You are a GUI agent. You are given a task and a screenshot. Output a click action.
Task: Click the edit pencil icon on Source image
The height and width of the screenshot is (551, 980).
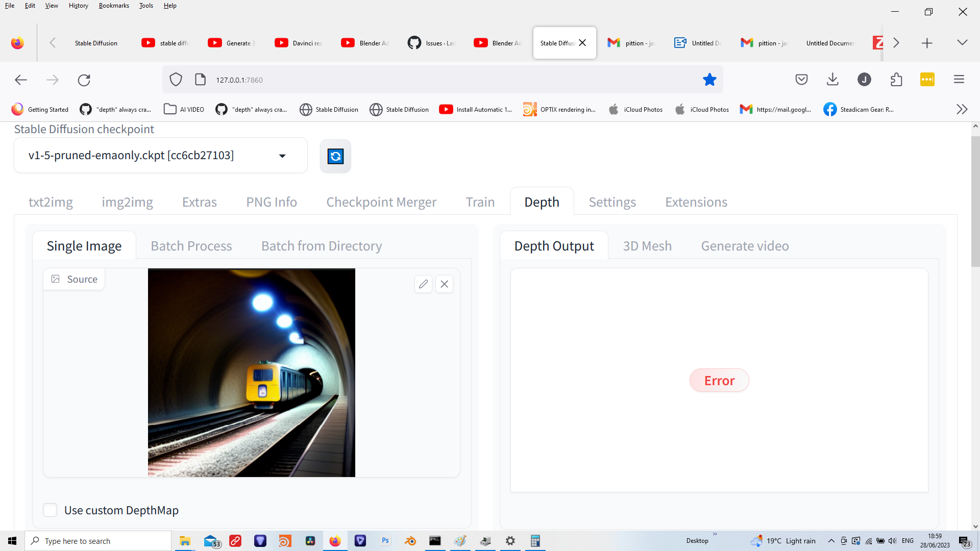[x=423, y=284]
